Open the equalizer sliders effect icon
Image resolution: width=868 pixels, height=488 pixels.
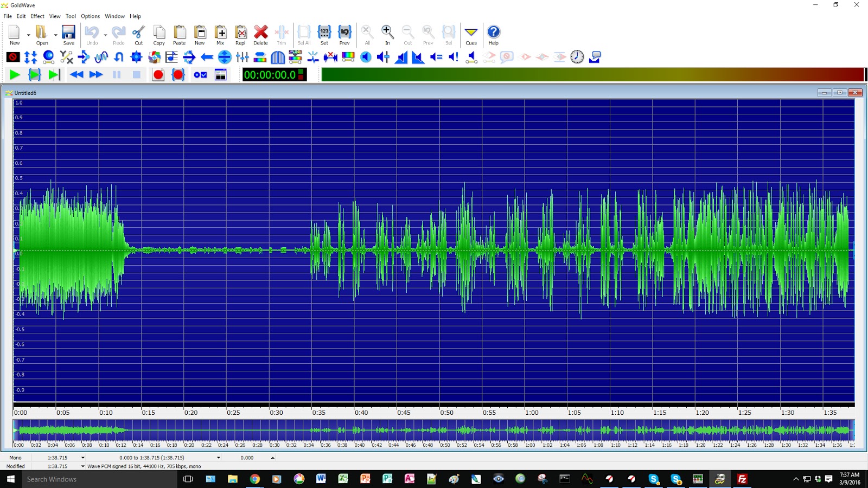click(x=241, y=56)
